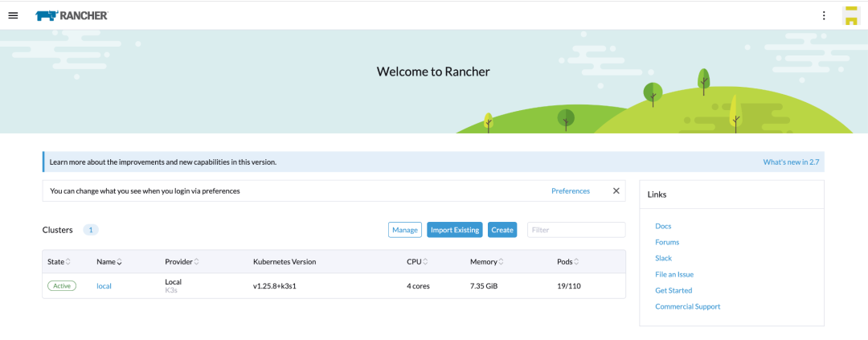
Task: Open the vertical three-dot options menu
Action: [x=823, y=15]
